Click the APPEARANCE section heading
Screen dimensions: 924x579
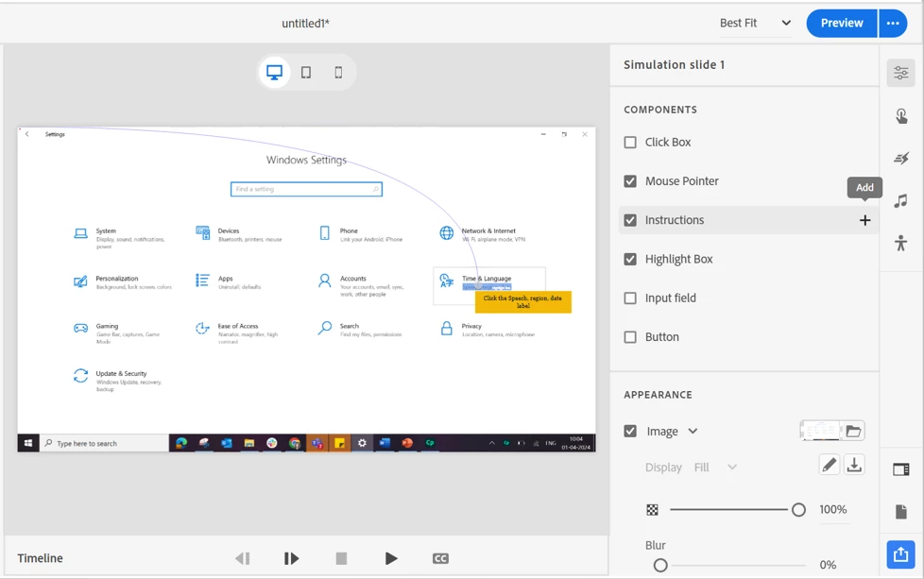pos(658,395)
